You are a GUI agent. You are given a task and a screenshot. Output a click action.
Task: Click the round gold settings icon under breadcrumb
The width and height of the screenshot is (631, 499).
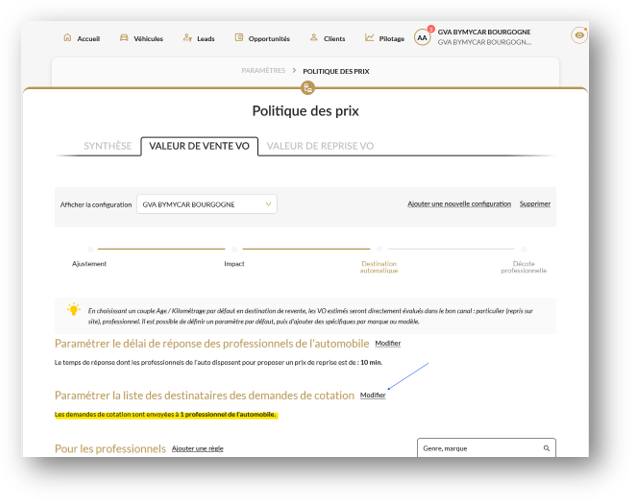click(x=308, y=88)
